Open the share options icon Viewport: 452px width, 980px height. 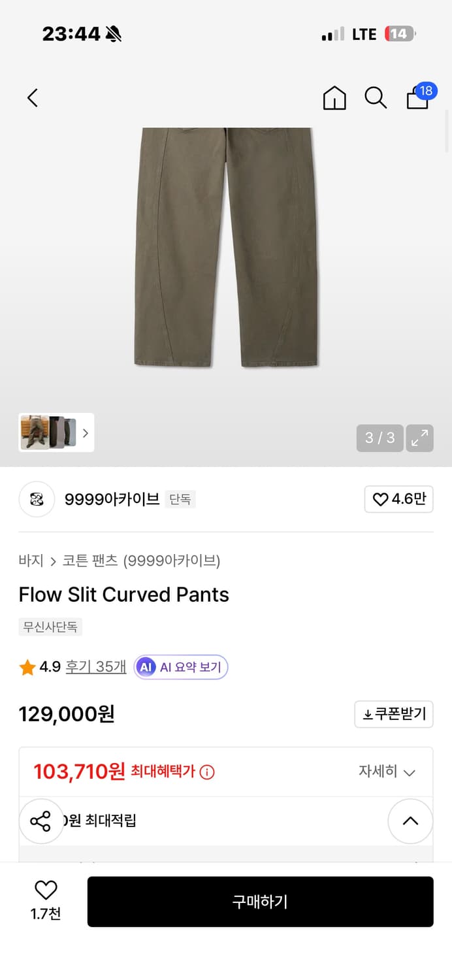coord(41,821)
